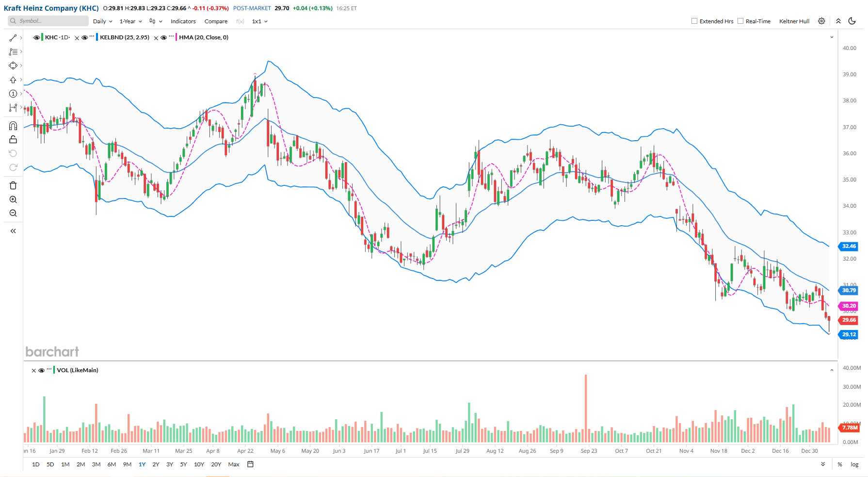Delete drawings with the trash icon
868x477 pixels.
click(x=13, y=185)
